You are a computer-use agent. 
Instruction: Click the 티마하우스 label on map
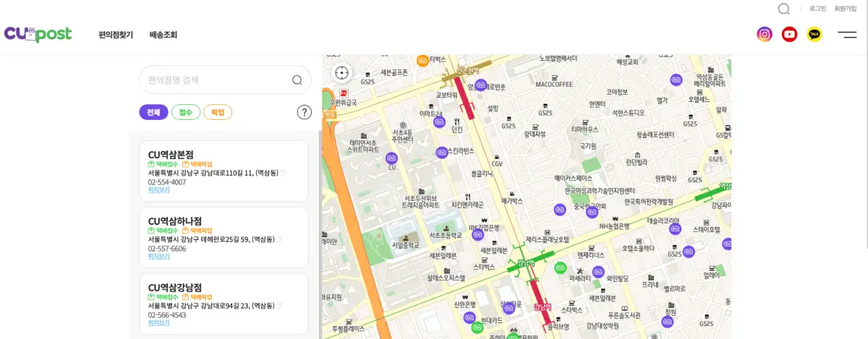click(x=584, y=129)
